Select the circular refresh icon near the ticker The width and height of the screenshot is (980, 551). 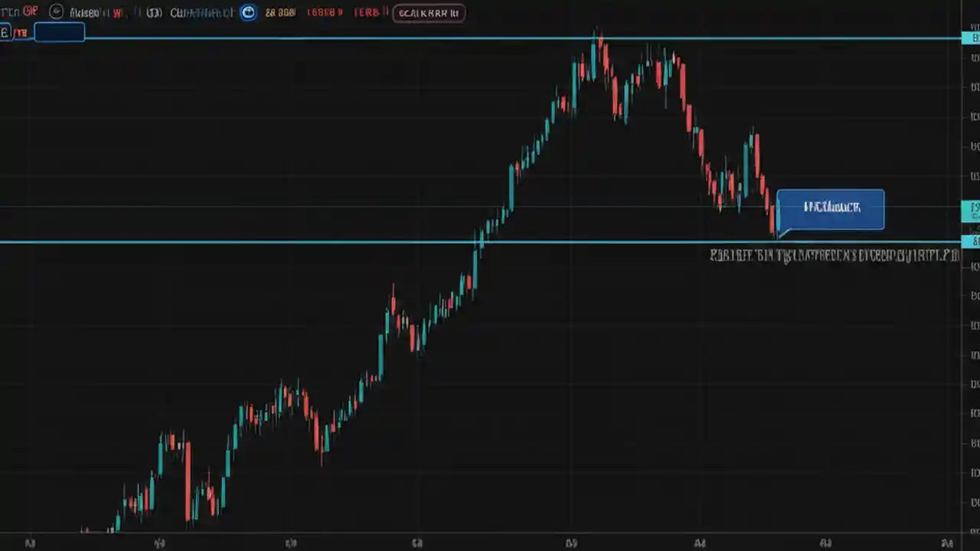55,12
